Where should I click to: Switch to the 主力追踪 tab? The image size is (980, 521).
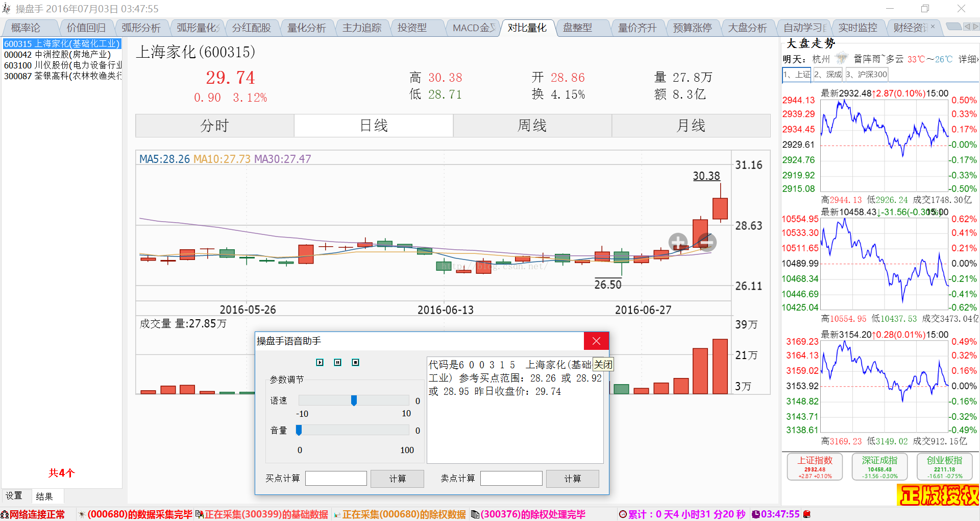[361, 28]
